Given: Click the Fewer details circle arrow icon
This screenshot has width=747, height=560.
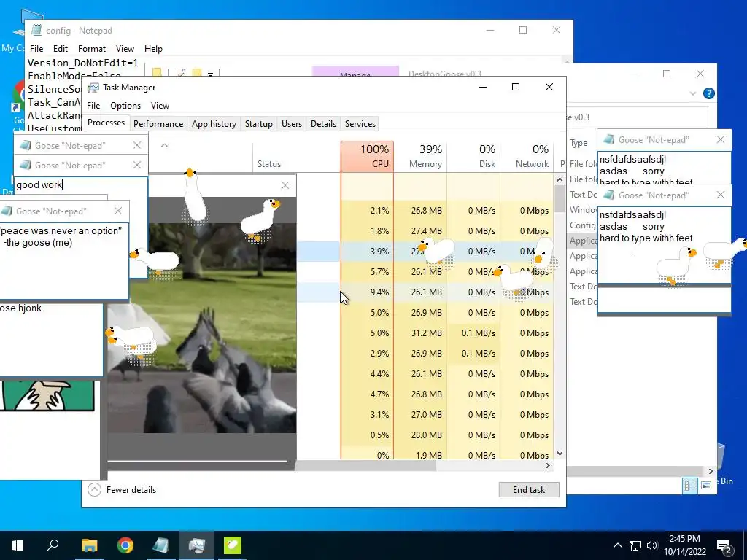Looking at the screenshot, I should (x=94, y=489).
